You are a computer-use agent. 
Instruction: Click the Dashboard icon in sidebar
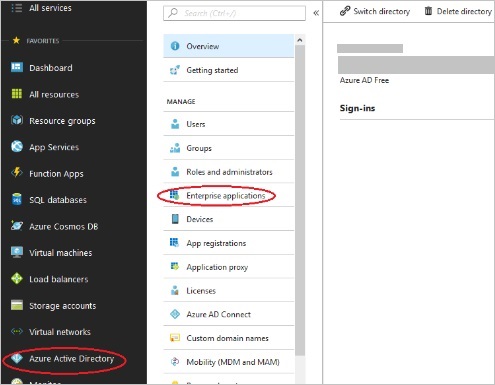(17, 67)
